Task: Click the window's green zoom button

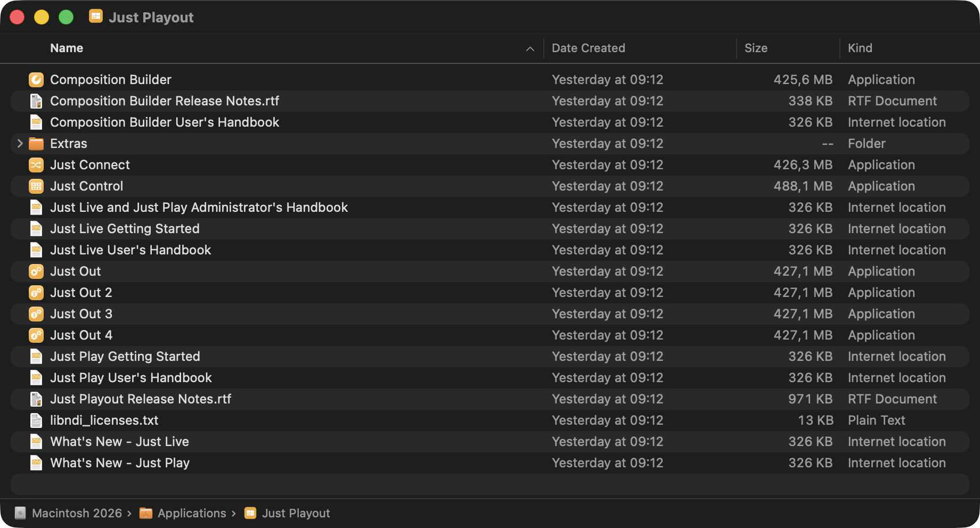Action: pyautogui.click(x=66, y=17)
